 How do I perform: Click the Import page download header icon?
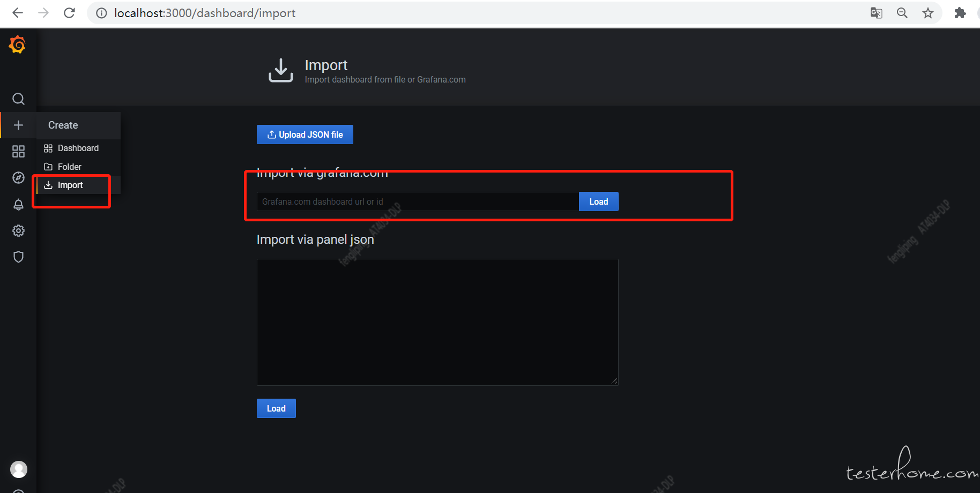280,70
